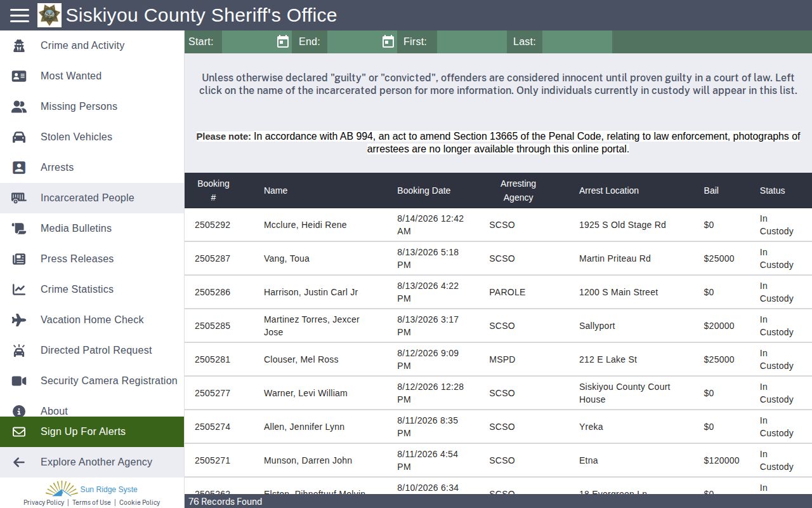This screenshot has width=812, height=508.
Task: Click booking number 2505274
Action: tap(213, 427)
